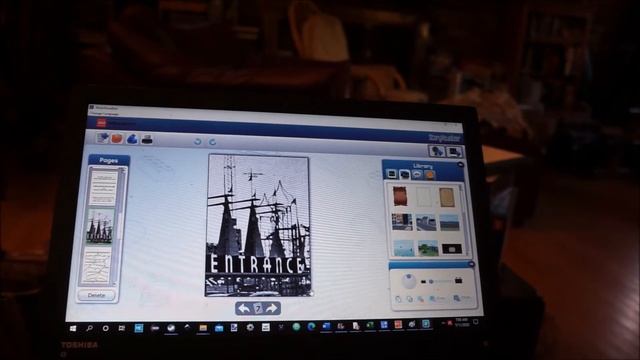Open Settings gear on the taskbar
Viewport: 640px width, 360px height.
pos(250,327)
